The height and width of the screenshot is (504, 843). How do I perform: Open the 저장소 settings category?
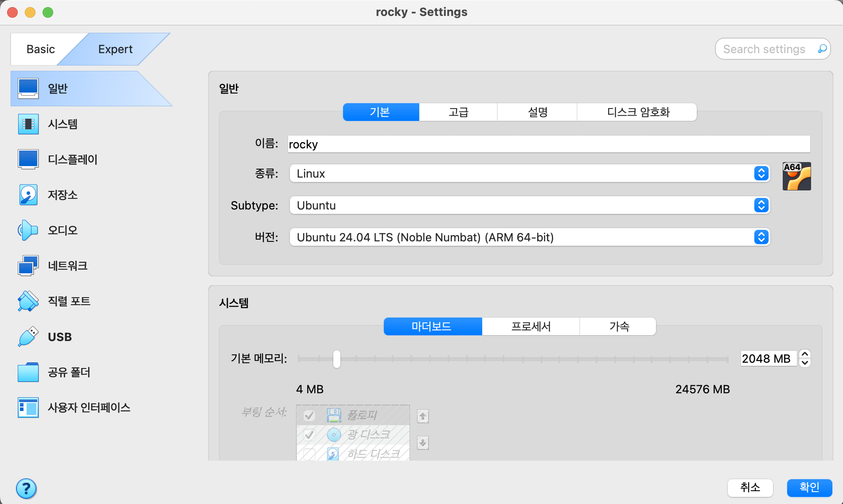tap(91, 194)
